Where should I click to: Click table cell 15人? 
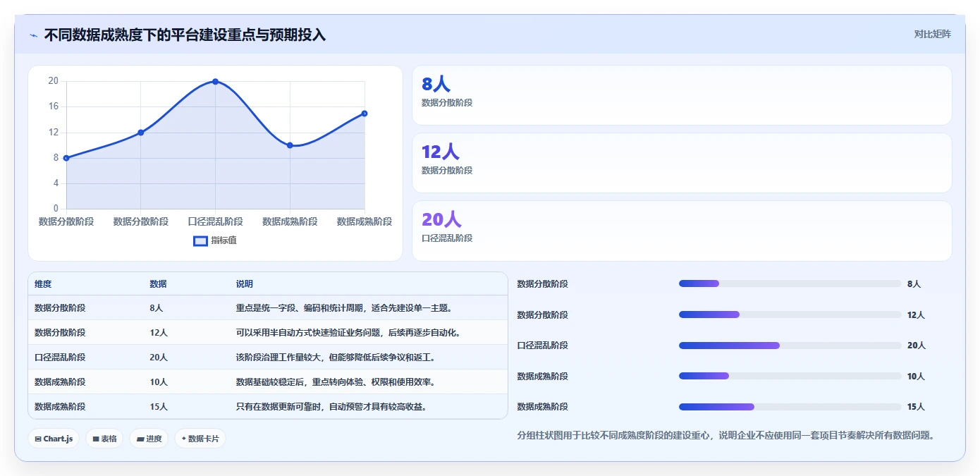(159, 407)
